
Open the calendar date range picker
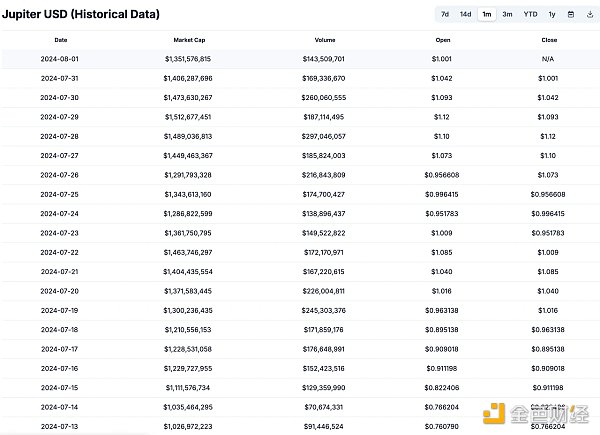tap(570, 14)
